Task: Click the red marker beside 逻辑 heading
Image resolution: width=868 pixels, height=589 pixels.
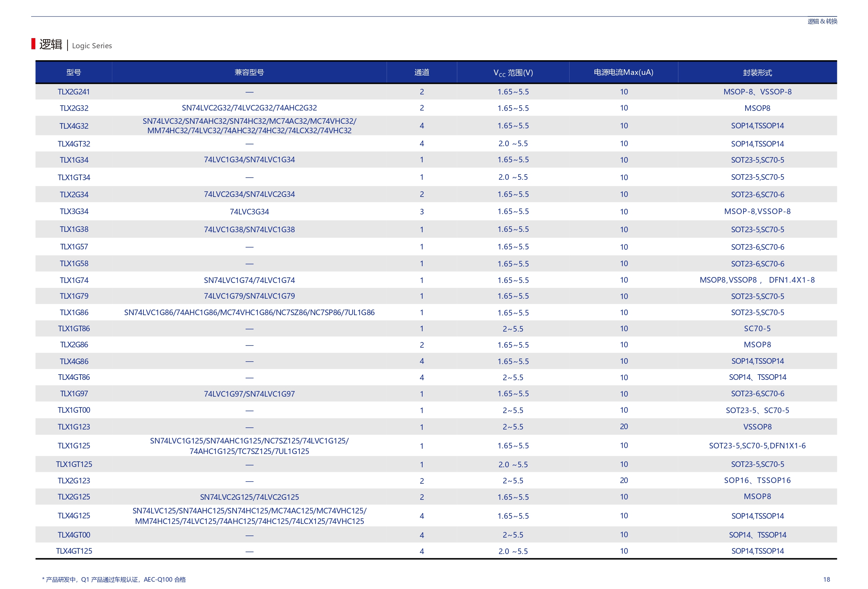Action: tap(33, 44)
